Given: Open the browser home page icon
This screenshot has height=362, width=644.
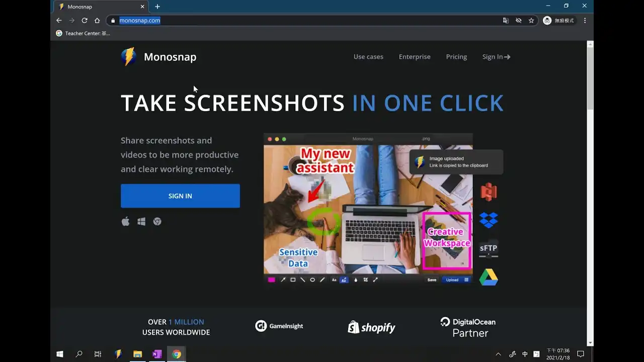Looking at the screenshot, I should click(97, 21).
